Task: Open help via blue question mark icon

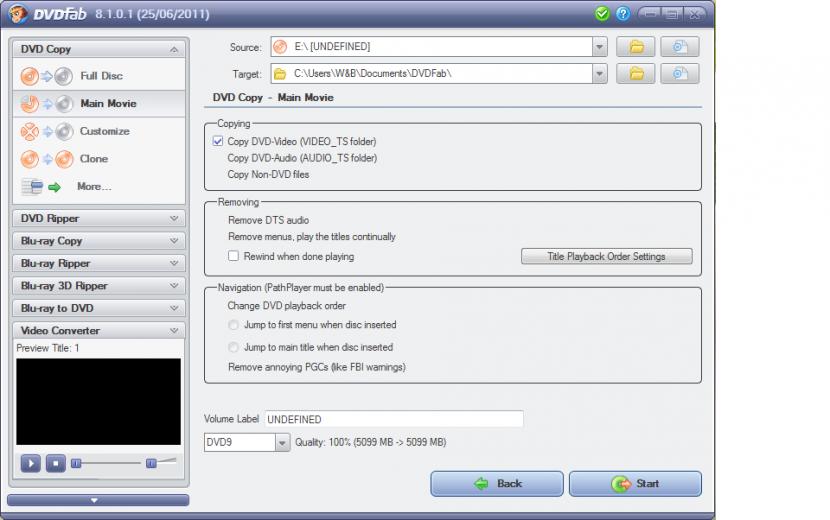Action: point(623,14)
